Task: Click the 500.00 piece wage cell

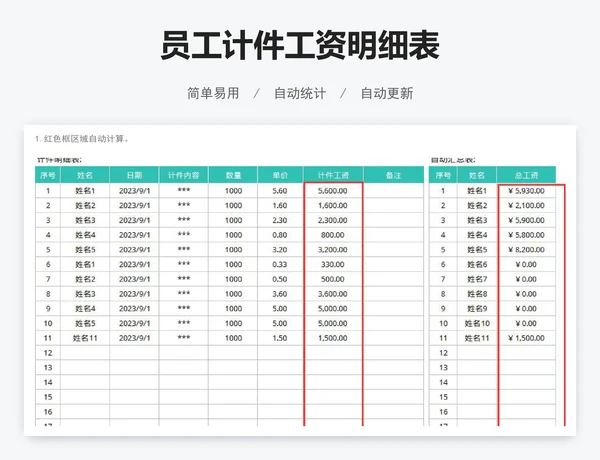Action: (x=333, y=279)
